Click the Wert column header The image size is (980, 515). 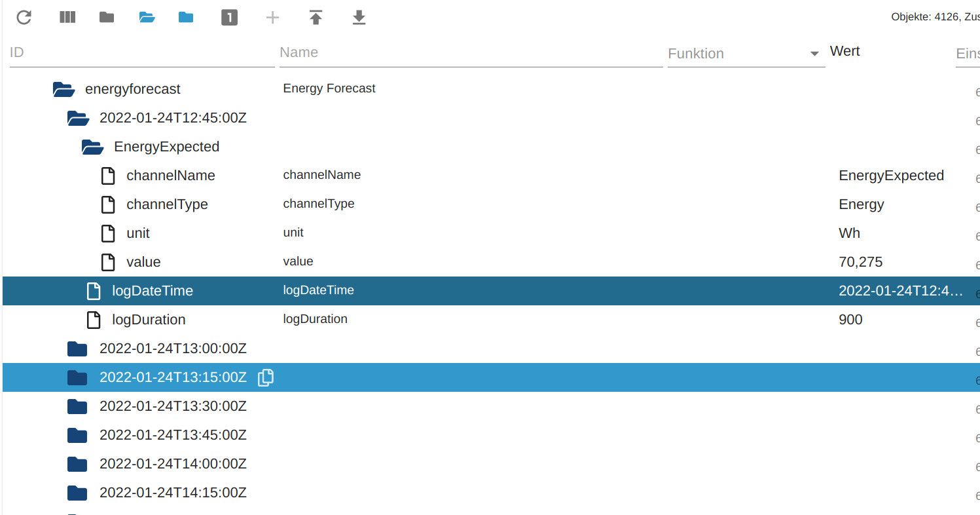coord(844,51)
